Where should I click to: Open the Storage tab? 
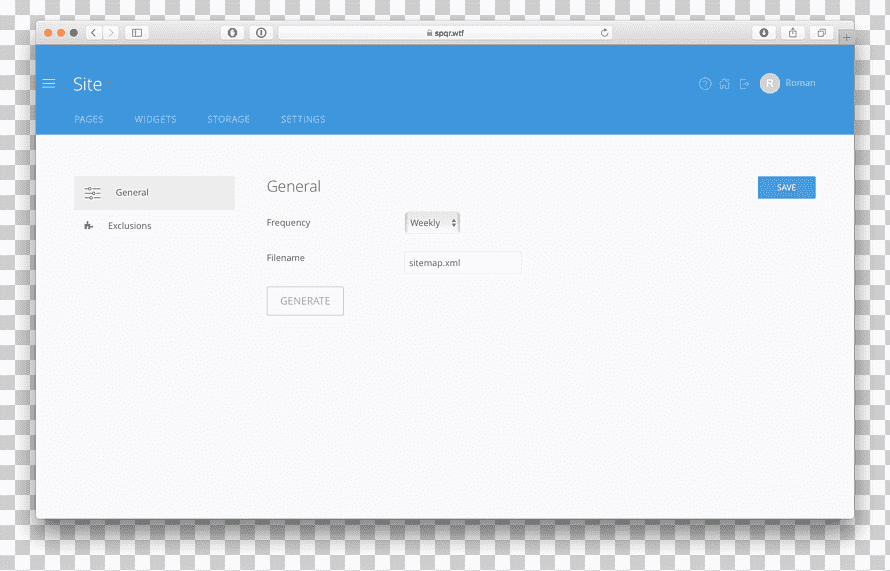[x=229, y=119]
